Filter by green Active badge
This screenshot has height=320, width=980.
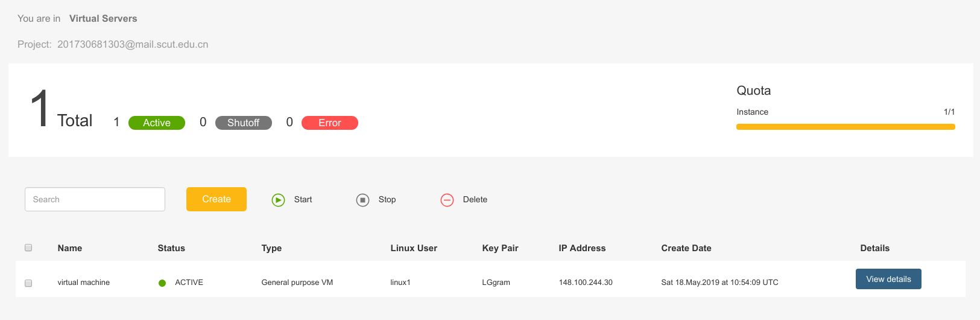tap(157, 123)
